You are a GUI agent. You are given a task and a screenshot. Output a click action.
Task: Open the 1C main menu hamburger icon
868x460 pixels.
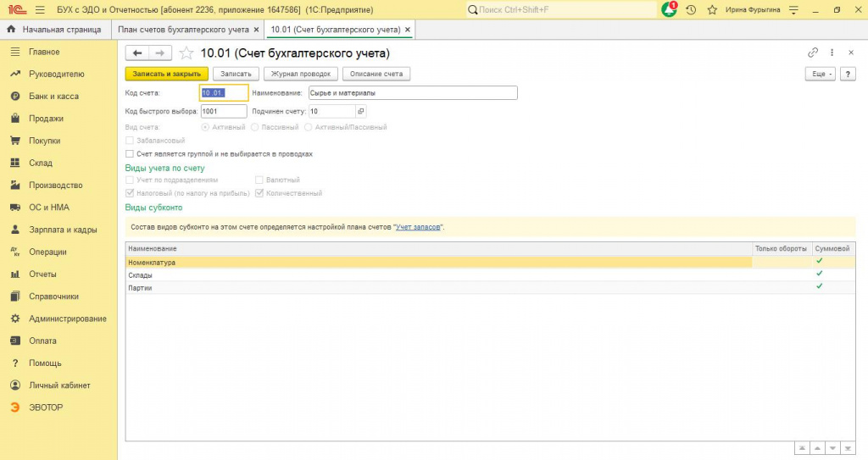point(40,10)
